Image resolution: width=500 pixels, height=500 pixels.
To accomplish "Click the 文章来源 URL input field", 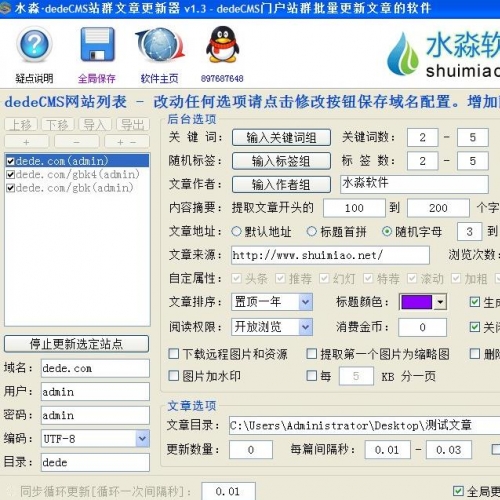I will click(330, 255).
